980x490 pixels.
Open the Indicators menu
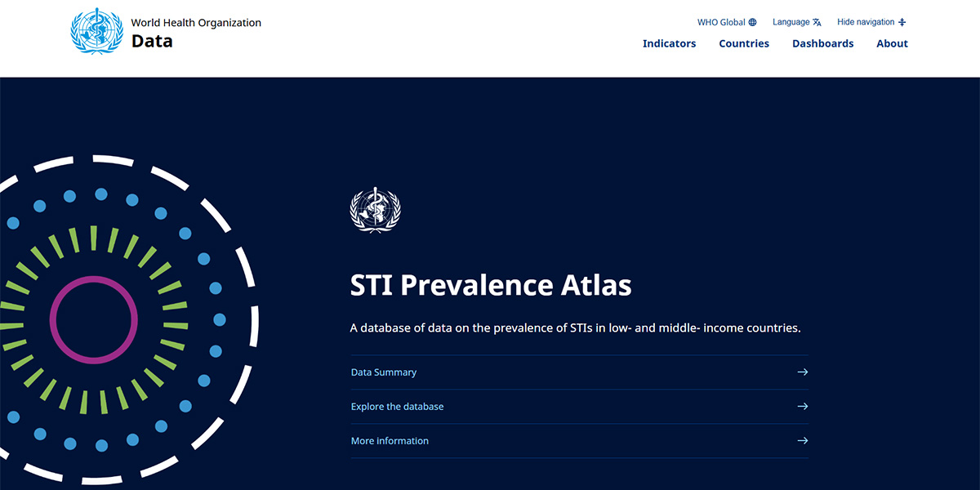(x=669, y=44)
